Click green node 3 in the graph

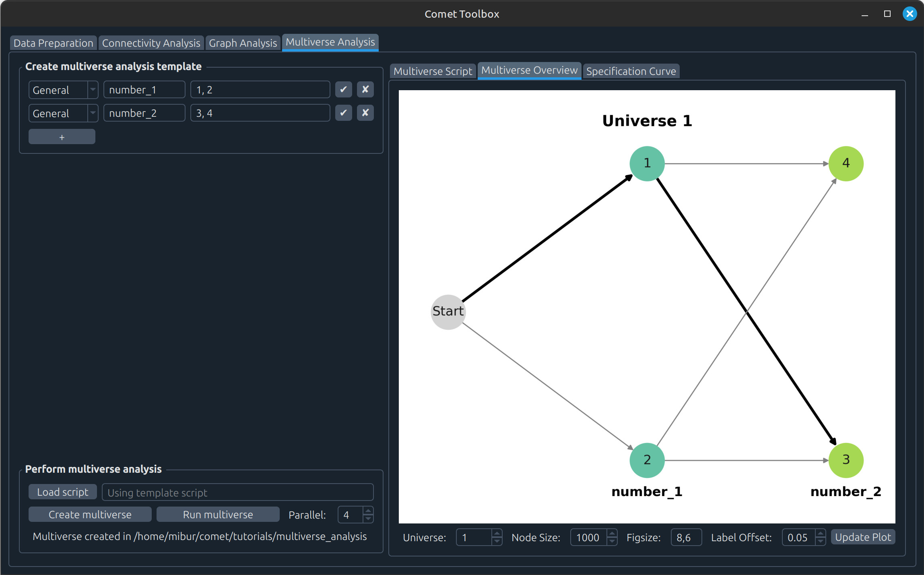846,460
